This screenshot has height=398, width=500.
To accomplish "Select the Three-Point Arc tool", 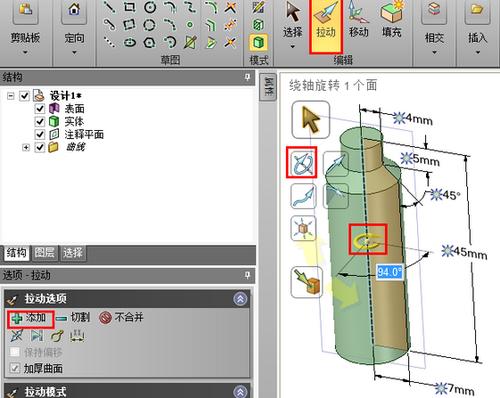I will point(170,25).
